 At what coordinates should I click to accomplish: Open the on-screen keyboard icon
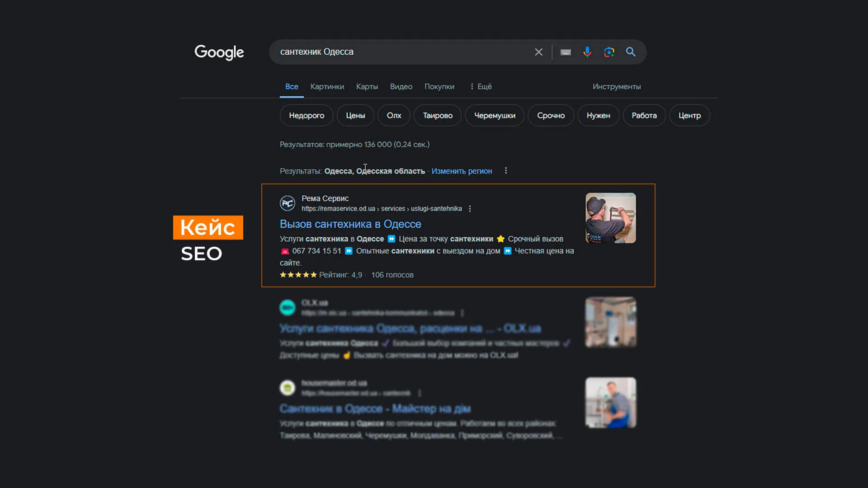[x=566, y=52]
